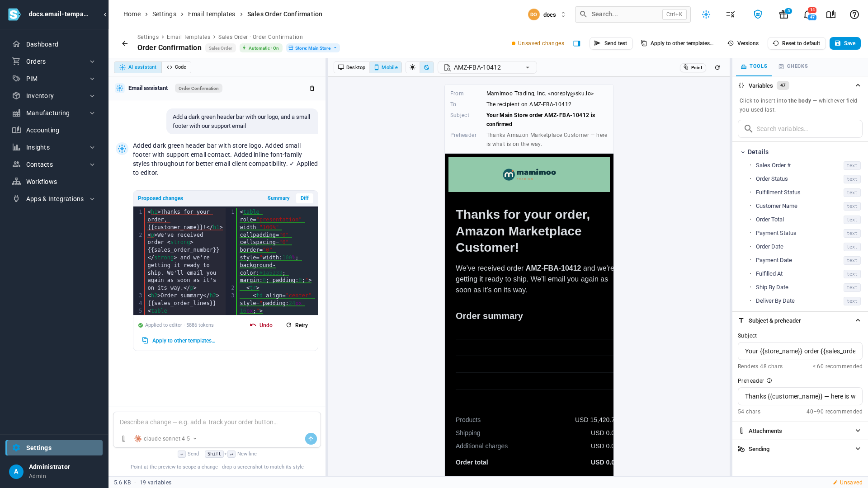
Task: Open the claude-sonnet-4-5 model selector
Action: 165,439
